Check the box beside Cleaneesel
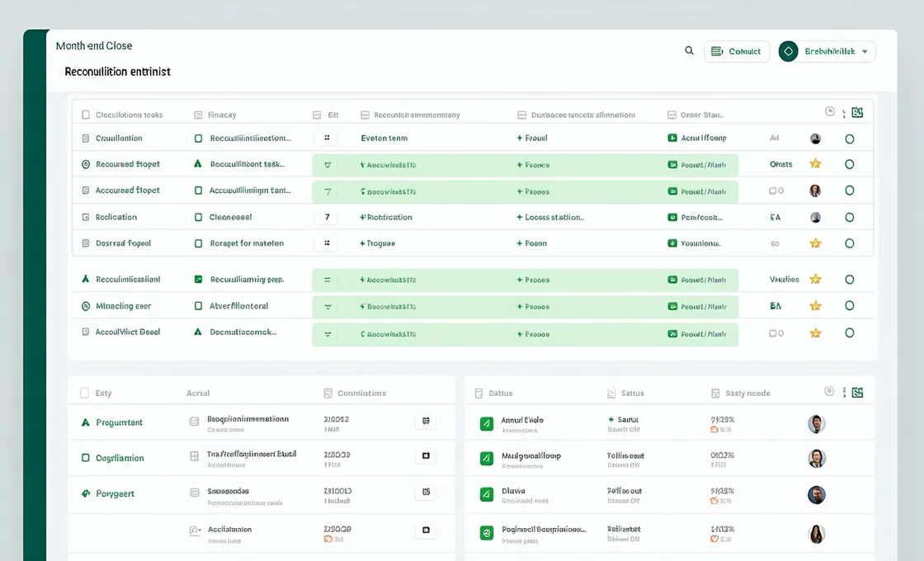Screen dimensions: 924x561 [x=198, y=218]
